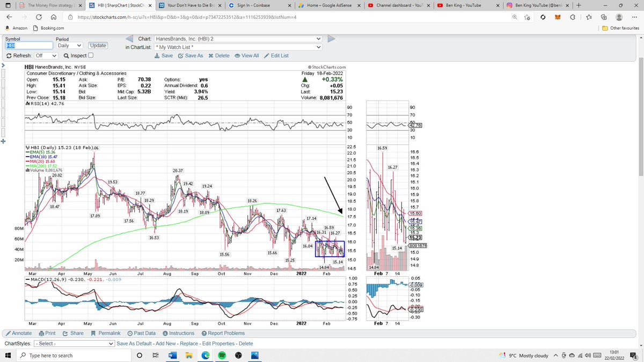This screenshot has height=362, width=644.
Task: Click the Permalink link
Action: coord(106,333)
